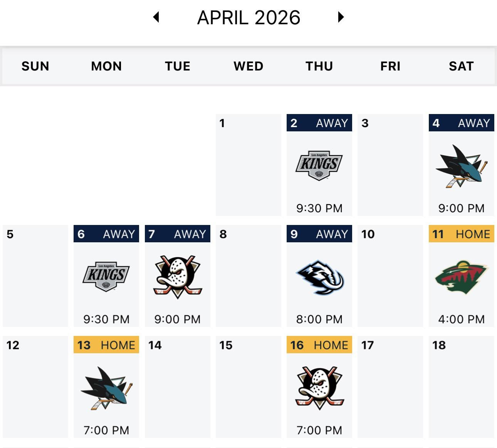Viewport: 497px width, 448px height.
Task: Click the April 13 HOME banner
Action: click(x=106, y=345)
